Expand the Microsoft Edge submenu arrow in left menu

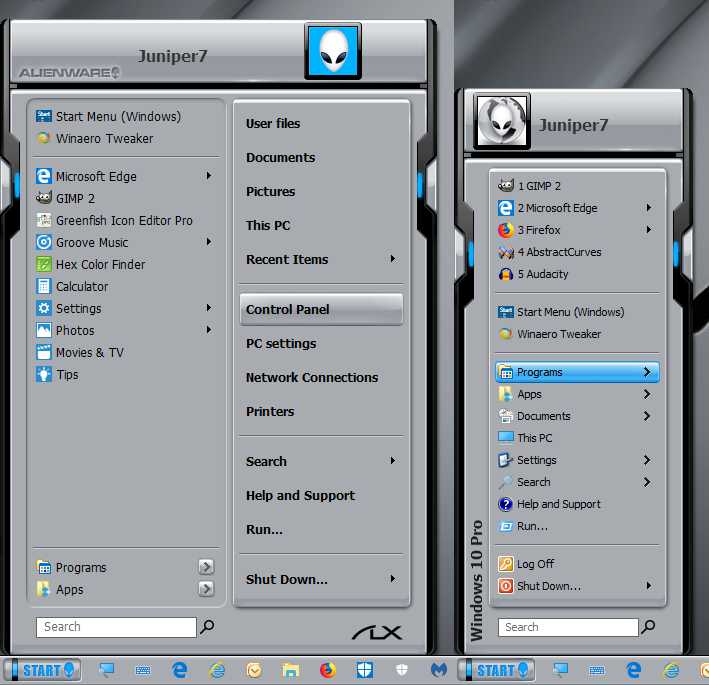[208, 175]
